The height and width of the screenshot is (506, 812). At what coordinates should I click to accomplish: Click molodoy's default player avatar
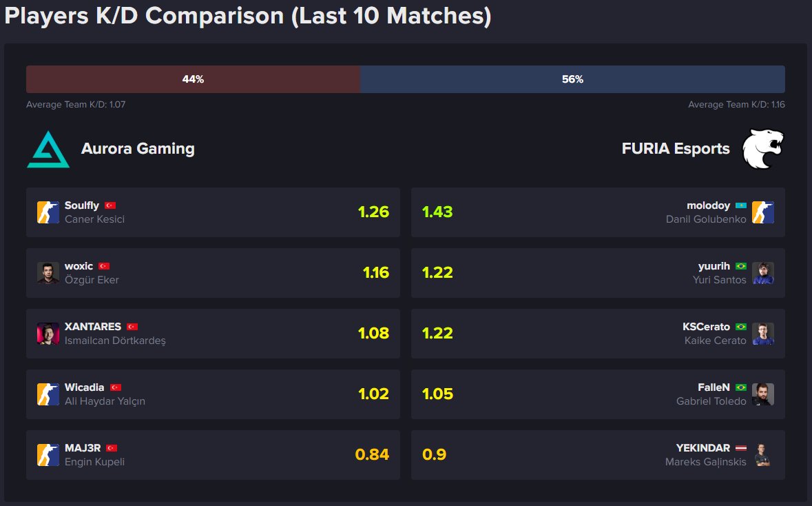tap(763, 212)
